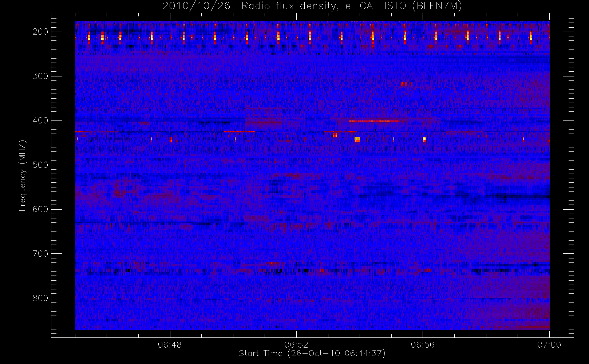Screen dimensions: 589x364
Task: Select the 500 frequency tick label
Action: point(40,165)
